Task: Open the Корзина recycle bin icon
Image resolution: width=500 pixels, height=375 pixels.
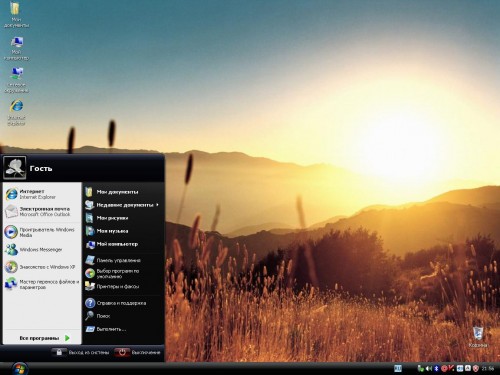Action: point(478,337)
